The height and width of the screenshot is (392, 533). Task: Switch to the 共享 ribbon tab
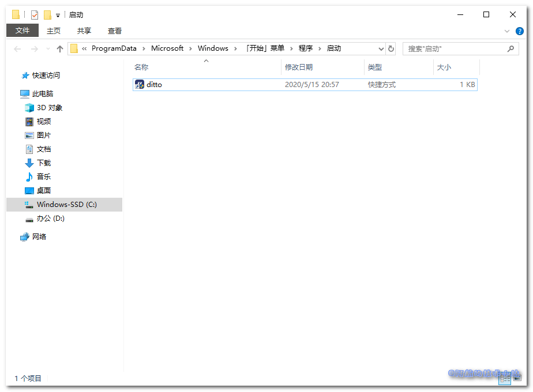coord(84,31)
